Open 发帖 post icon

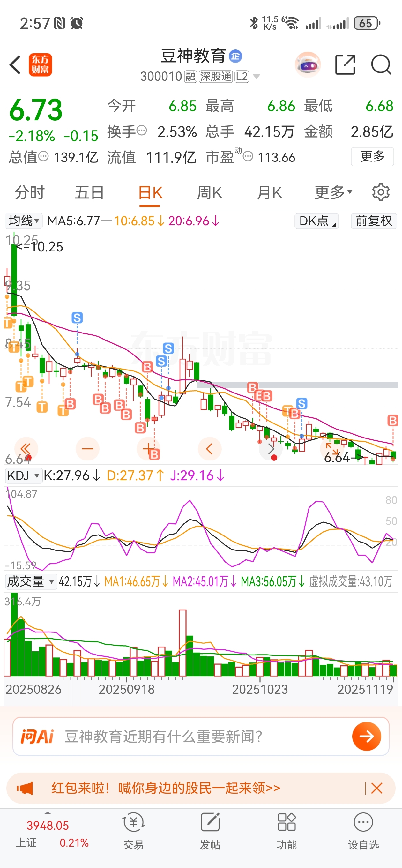pos(210,831)
